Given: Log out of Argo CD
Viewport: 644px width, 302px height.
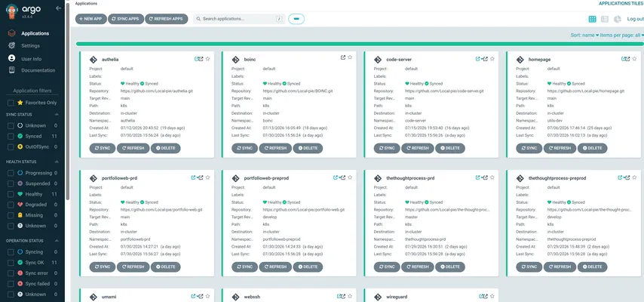Looking at the screenshot, I should (636, 19).
